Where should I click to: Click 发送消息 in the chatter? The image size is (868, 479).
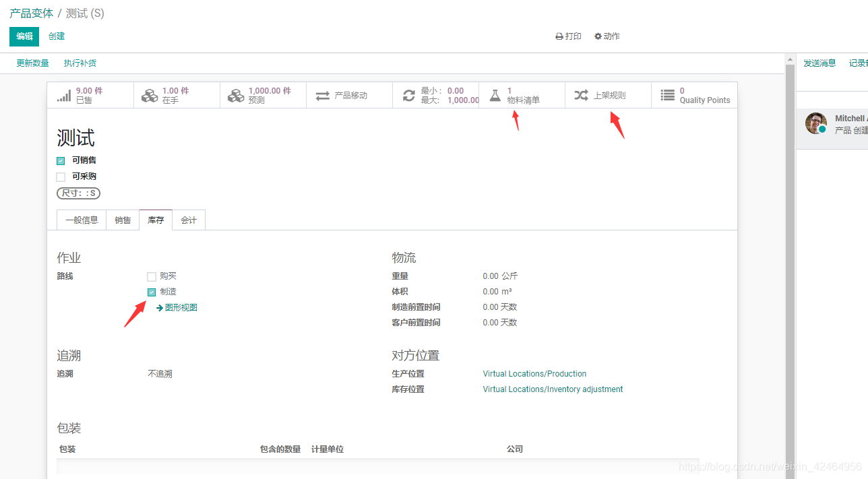coord(819,63)
